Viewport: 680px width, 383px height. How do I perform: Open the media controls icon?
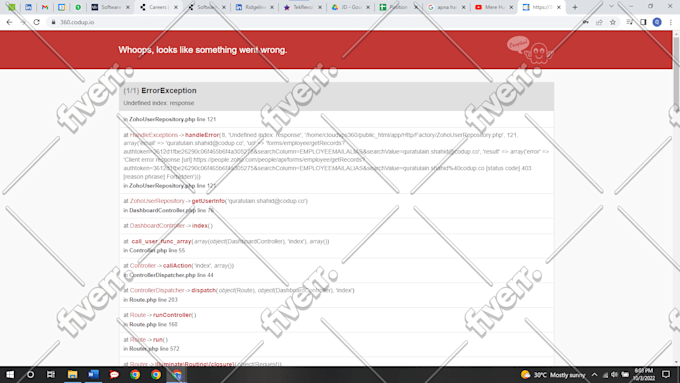[630, 22]
